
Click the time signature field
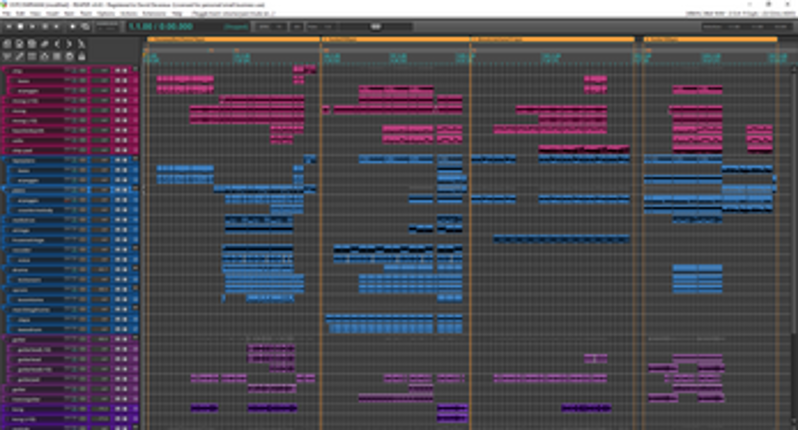click(296, 26)
